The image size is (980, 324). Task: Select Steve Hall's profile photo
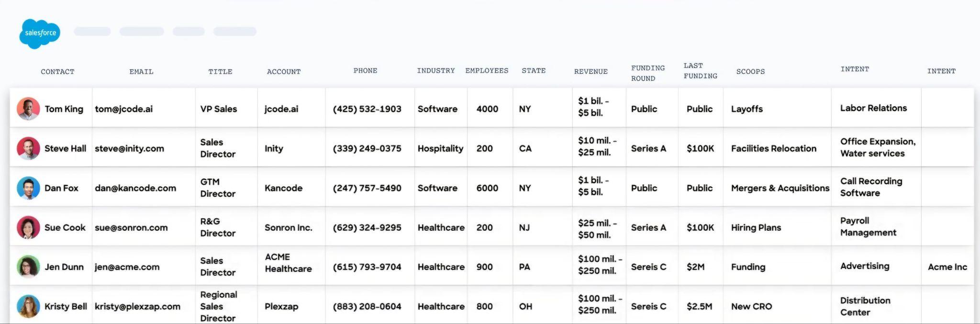tap(28, 148)
